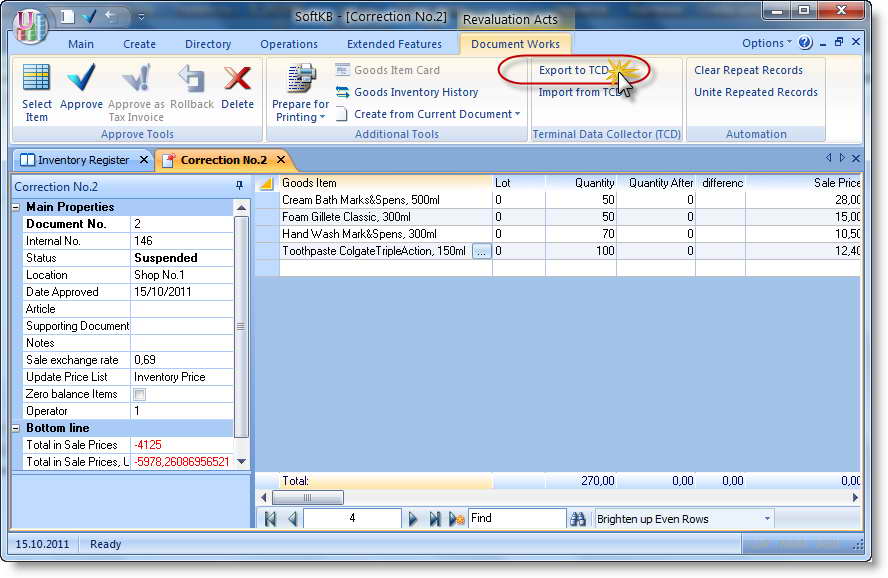Screen dimensions: 888x578
Task: Click Export to TCD
Action: [574, 70]
